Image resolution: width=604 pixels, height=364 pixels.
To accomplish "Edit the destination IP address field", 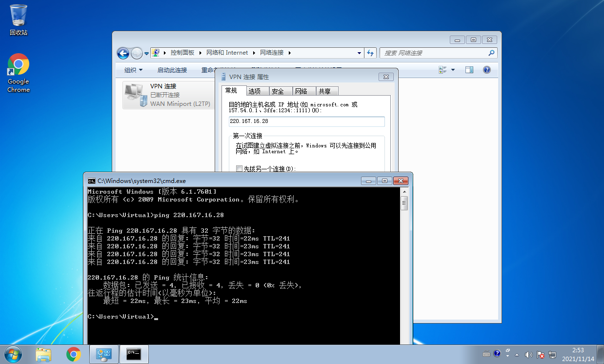I will pos(306,121).
